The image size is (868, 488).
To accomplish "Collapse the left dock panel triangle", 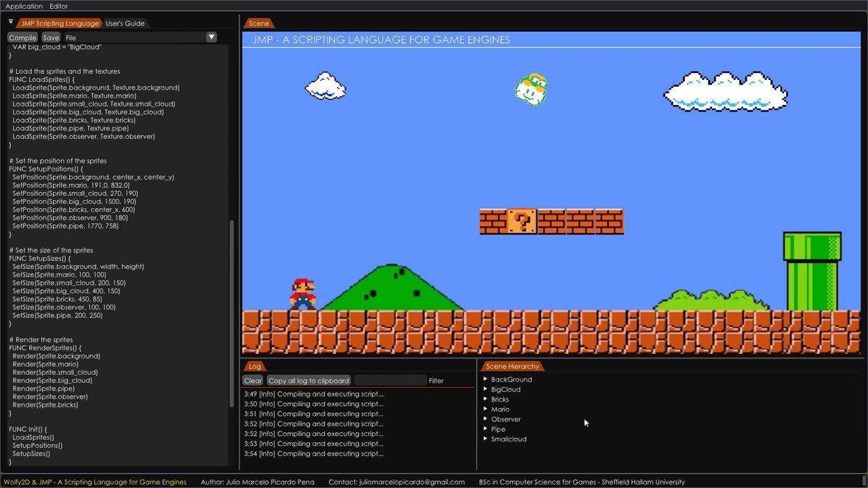I will click(10, 22).
